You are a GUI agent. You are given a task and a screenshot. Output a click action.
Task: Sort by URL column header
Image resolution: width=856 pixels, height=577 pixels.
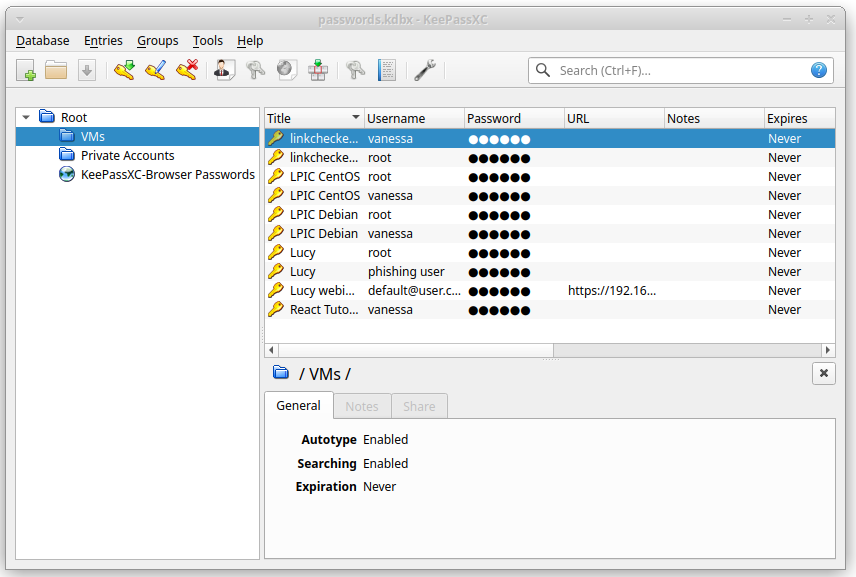click(614, 118)
